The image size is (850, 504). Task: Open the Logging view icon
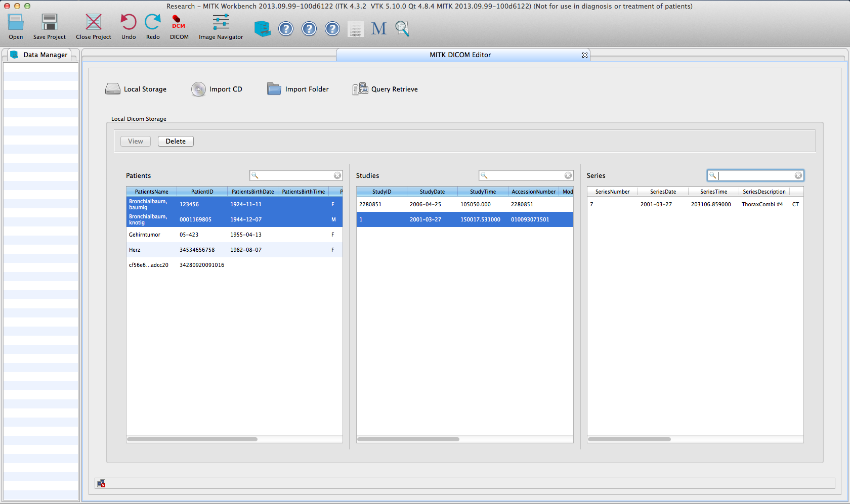pyautogui.click(x=356, y=29)
